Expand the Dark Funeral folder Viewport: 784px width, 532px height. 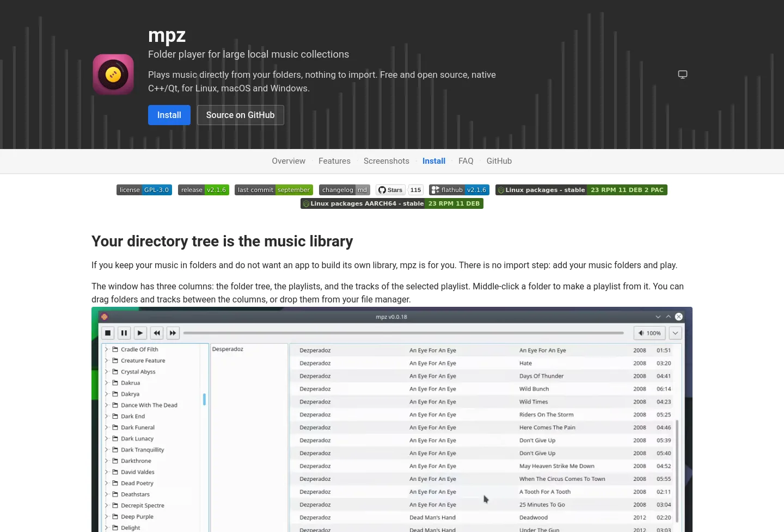(107, 428)
